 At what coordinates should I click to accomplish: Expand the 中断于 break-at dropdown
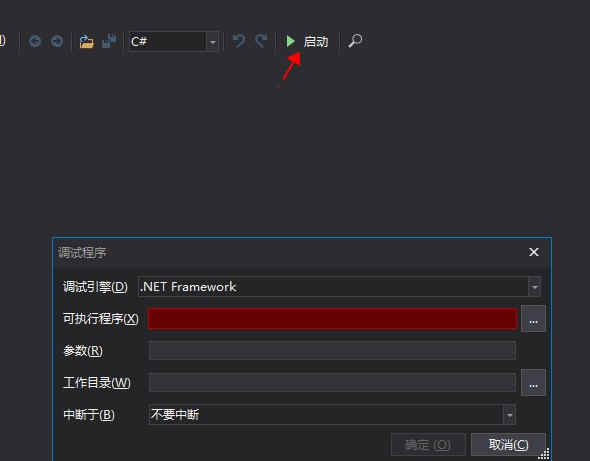(x=509, y=415)
